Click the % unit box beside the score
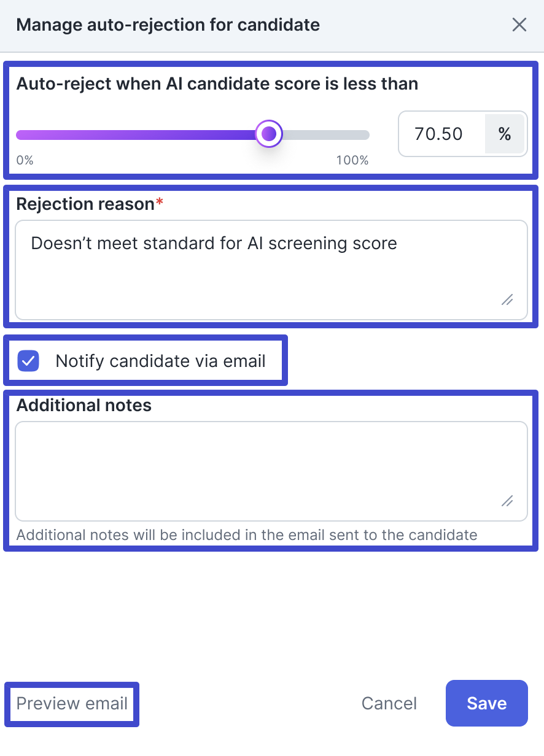 pyautogui.click(x=505, y=134)
